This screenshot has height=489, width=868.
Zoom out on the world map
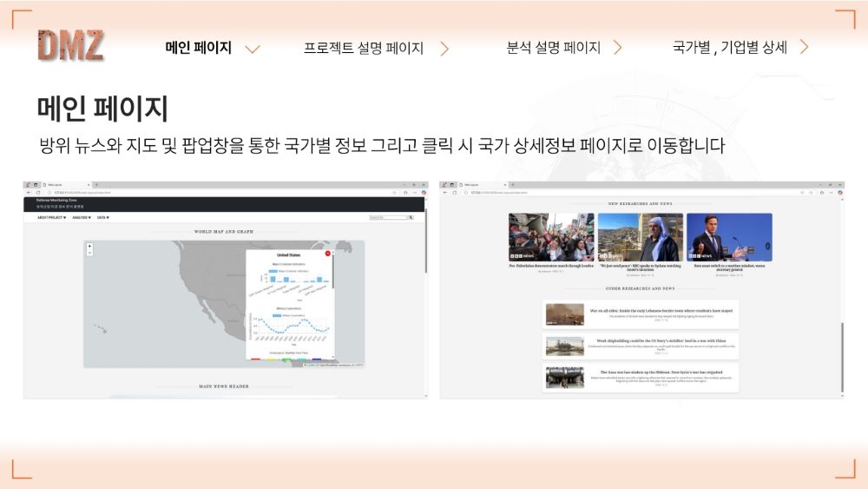click(x=89, y=253)
